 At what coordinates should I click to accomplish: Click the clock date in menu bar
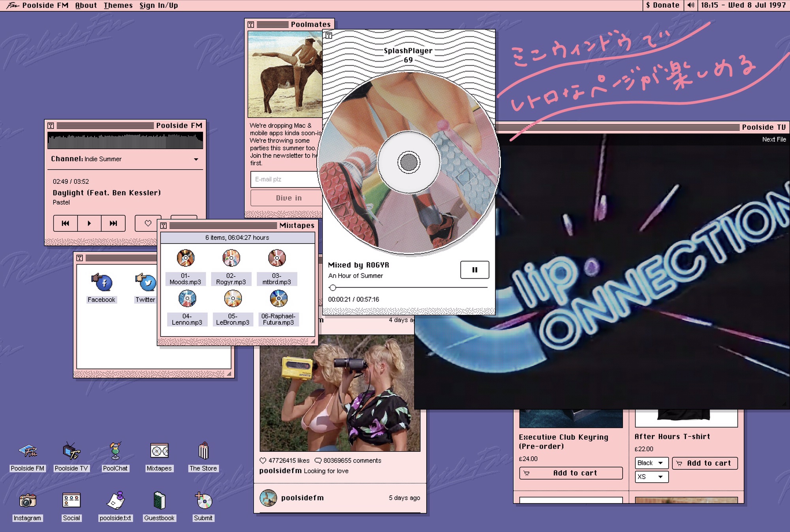[x=743, y=5]
